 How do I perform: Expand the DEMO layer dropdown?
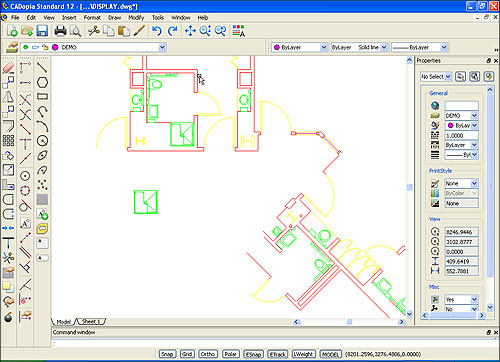(x=162, y=47)
